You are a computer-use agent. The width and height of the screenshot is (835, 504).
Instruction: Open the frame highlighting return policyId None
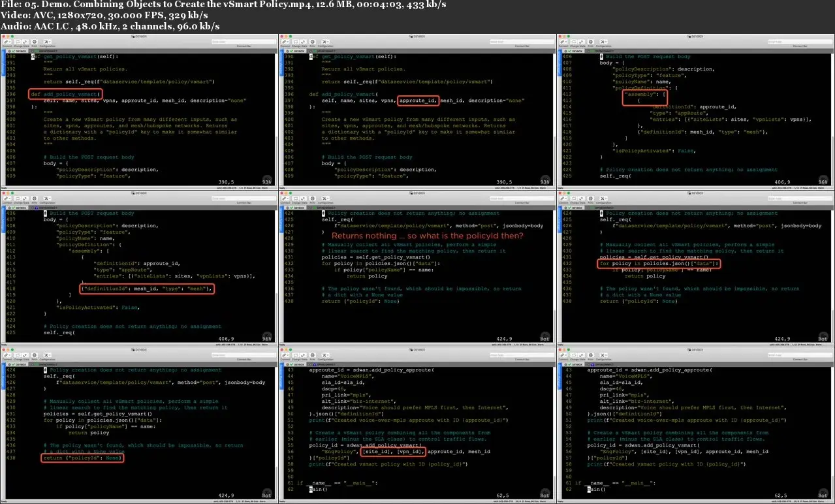tap(139, 425)
